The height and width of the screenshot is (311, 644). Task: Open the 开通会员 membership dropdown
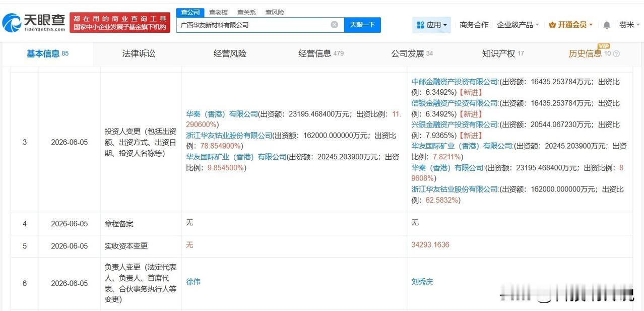570,25
